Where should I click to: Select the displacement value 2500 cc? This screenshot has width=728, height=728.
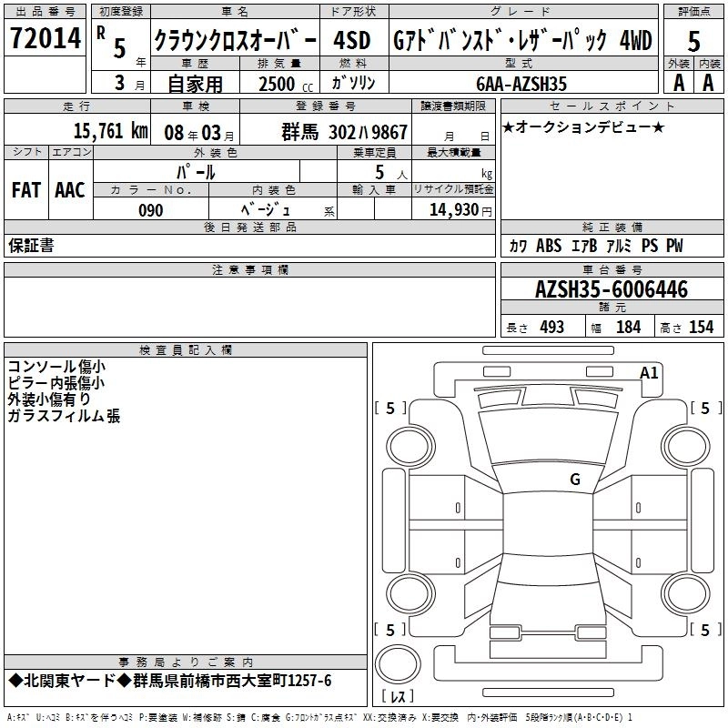click(286, 84)
